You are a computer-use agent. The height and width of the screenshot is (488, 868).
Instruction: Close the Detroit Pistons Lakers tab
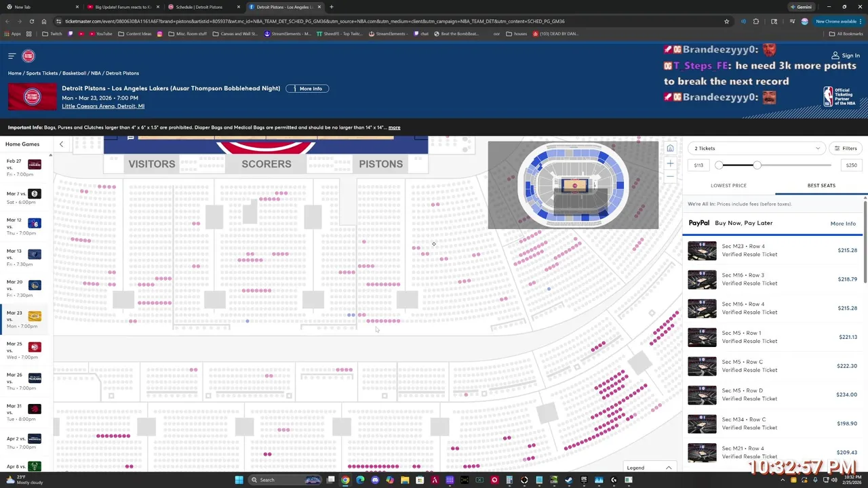tap(319, 7)
